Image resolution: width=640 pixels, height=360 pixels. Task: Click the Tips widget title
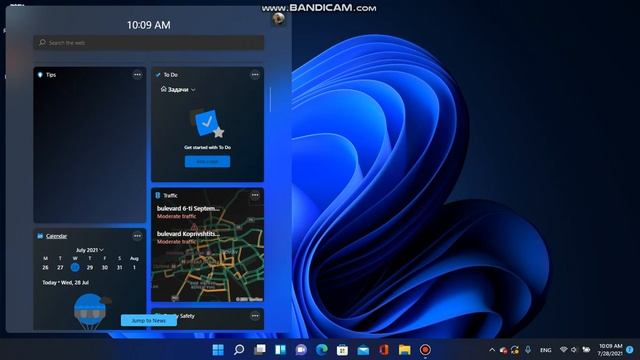[51, 75]
